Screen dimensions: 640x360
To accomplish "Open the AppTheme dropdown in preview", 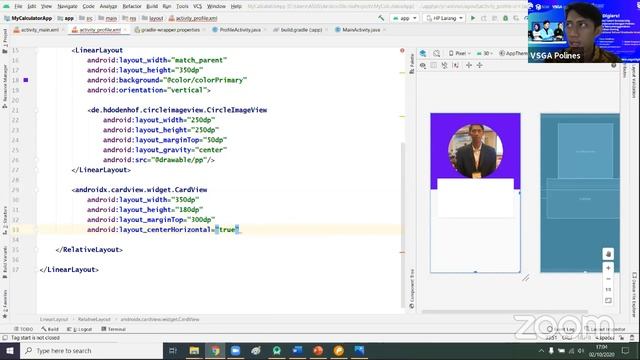I will tap(513, 53).
